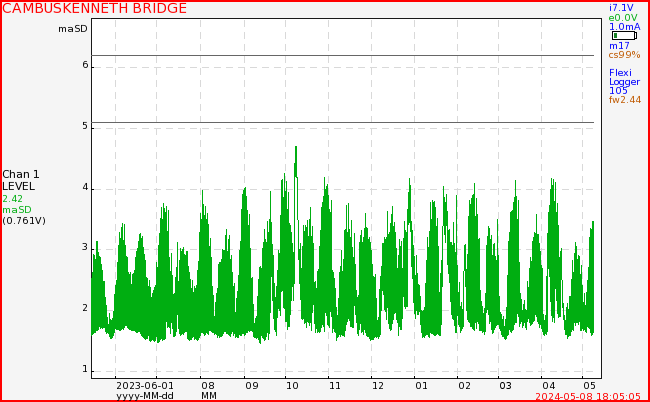Viewport: 650px width, 402px height.
Task: Click the fw2.44 firmware version
Action: [625, 99]
